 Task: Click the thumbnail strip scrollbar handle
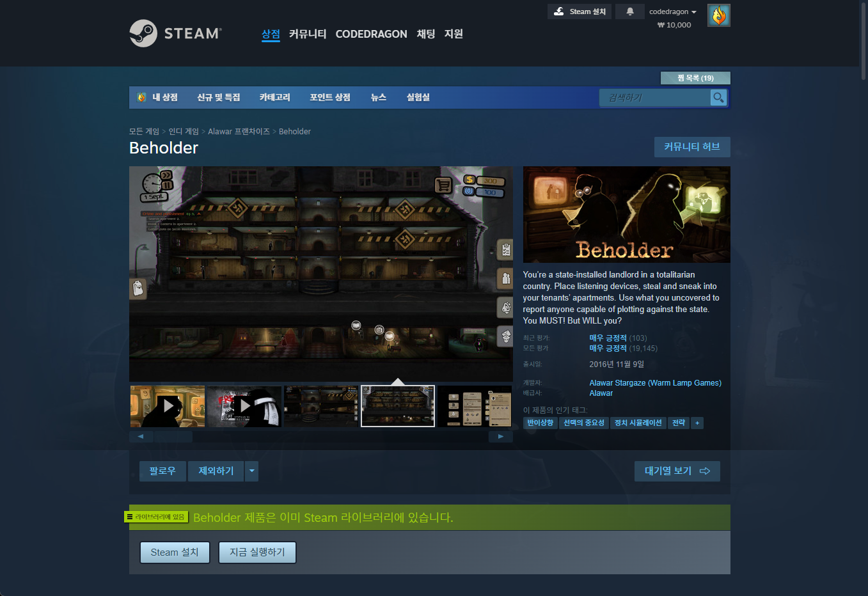point(173,436)
